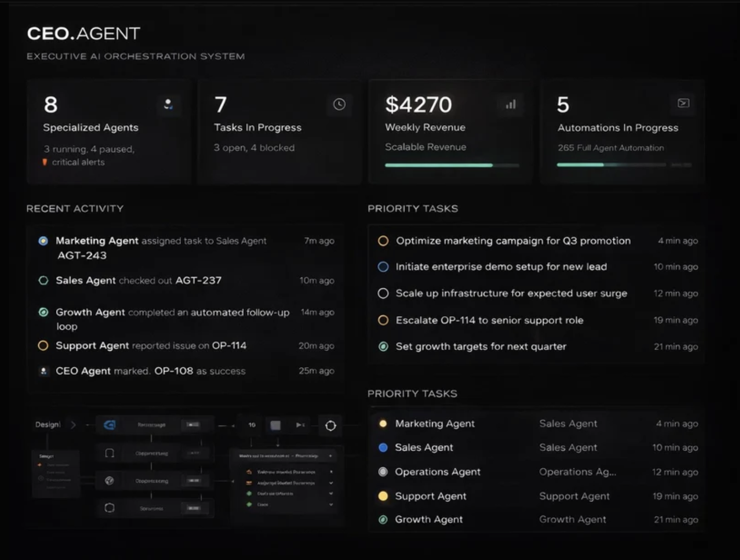
Task: Click the Growth Agent name in bottom table
Action: (429, 520)
